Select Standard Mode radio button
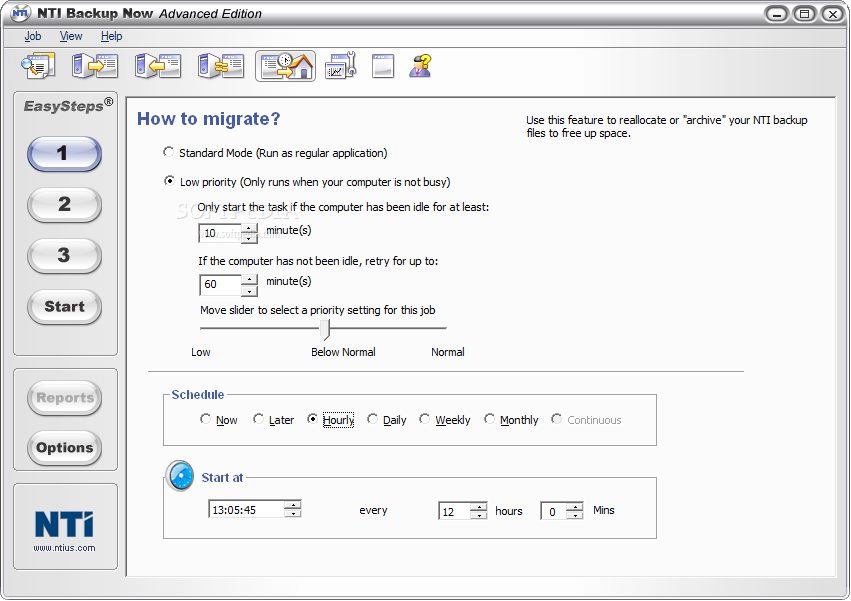This screenshot has height=601, width=851. click(x=168, y=152)
